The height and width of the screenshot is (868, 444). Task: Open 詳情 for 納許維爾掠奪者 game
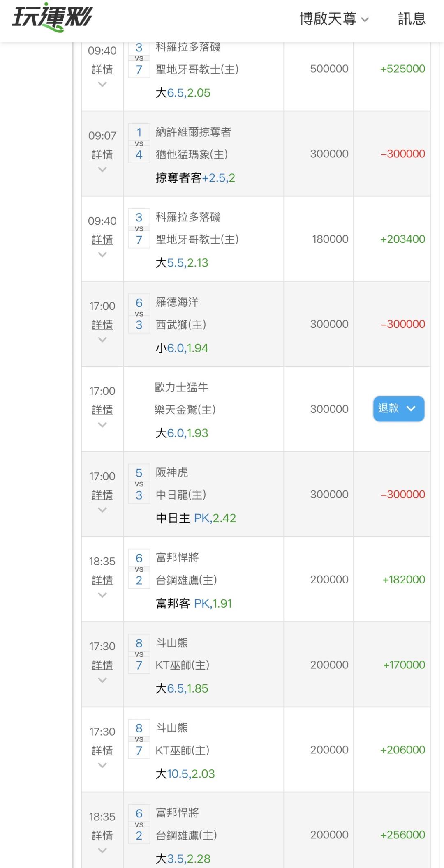point(102,154)
